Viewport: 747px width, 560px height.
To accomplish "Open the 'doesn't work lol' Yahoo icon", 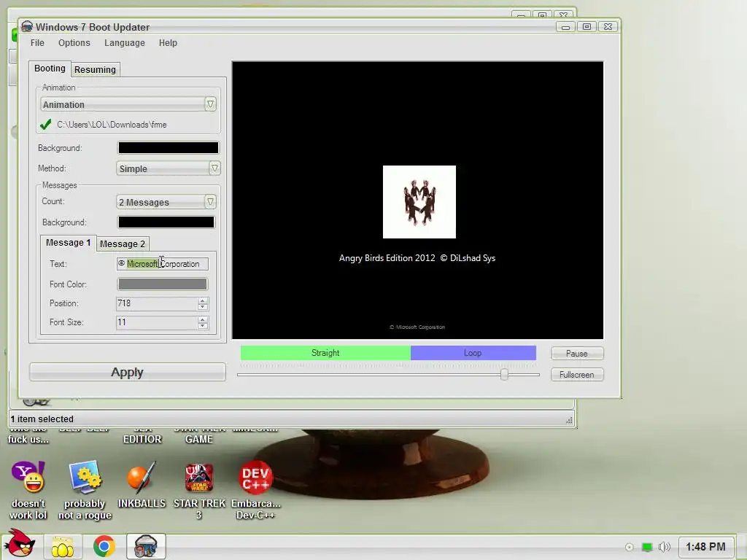I will point(28,491).
